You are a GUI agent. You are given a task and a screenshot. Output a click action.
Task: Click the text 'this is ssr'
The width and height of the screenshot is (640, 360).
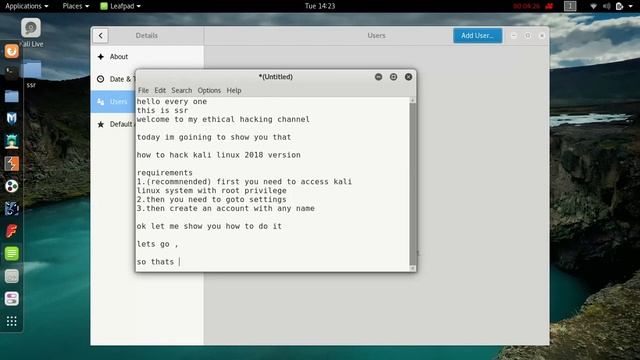click(x=162, y=110)
